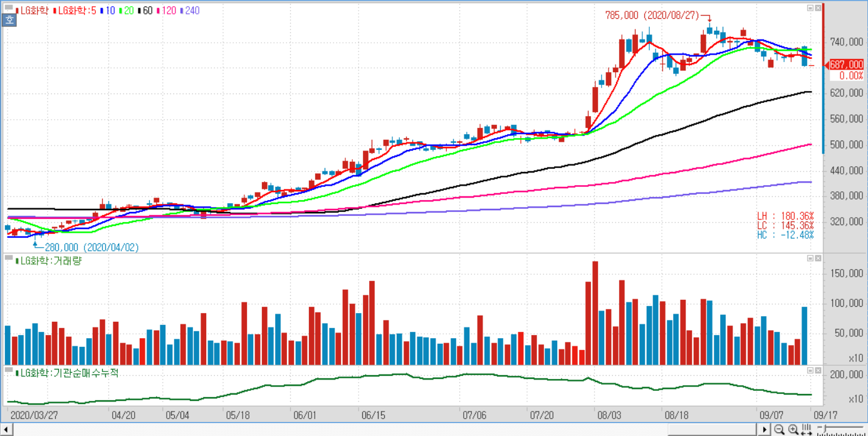The width and height of the screenshot is (868, 436).
Task: Select the purple 240-day moving average legend
Action: [189, 11]
